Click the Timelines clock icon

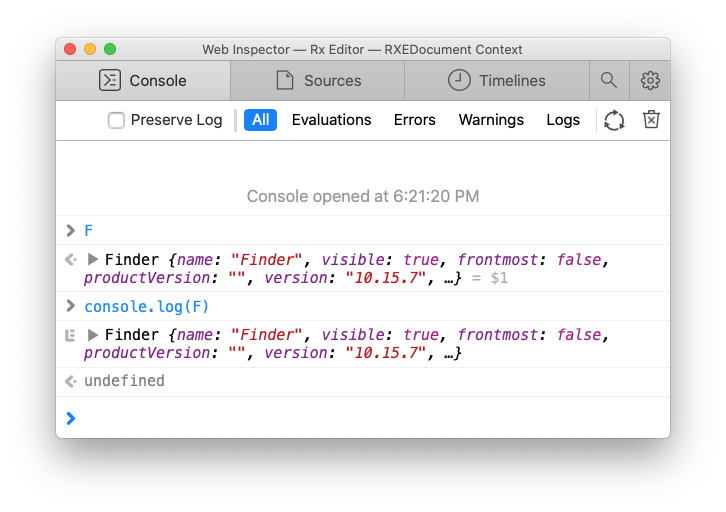coord(459,80)
